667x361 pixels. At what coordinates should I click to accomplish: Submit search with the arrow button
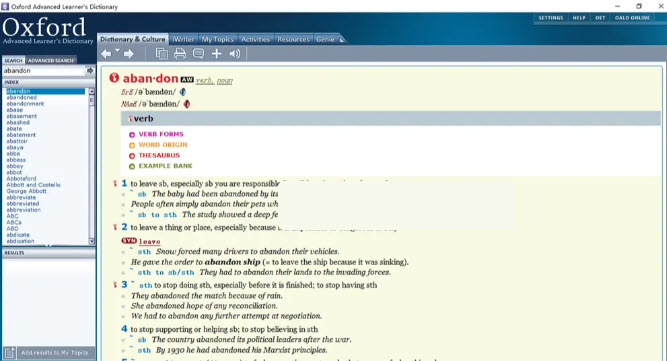coord(90,71)
